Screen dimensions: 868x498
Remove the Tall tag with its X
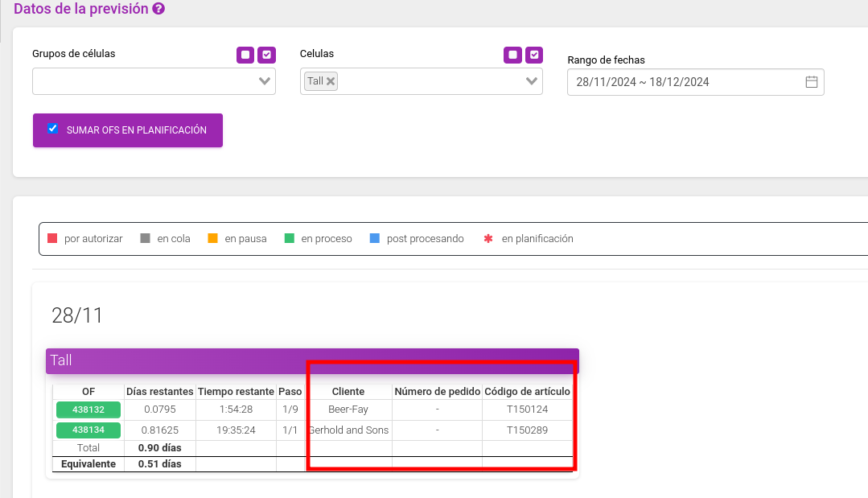[331, 81]
